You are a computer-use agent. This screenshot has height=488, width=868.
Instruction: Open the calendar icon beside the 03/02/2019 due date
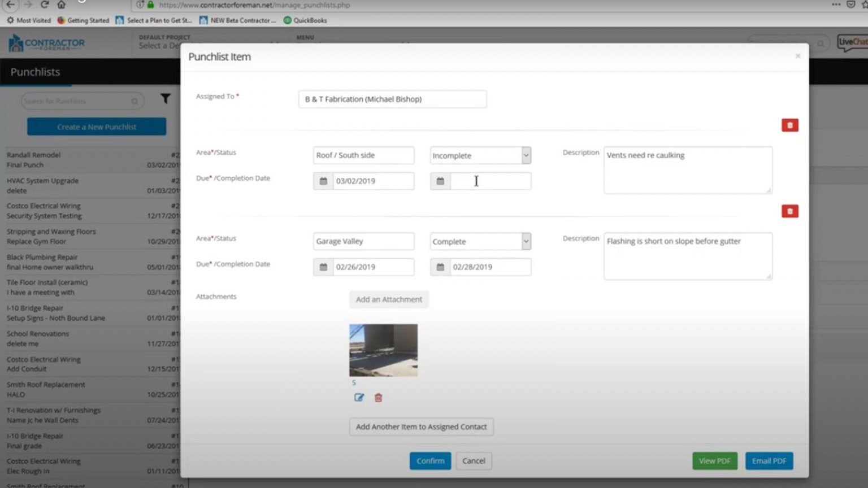tap(323, 181)
